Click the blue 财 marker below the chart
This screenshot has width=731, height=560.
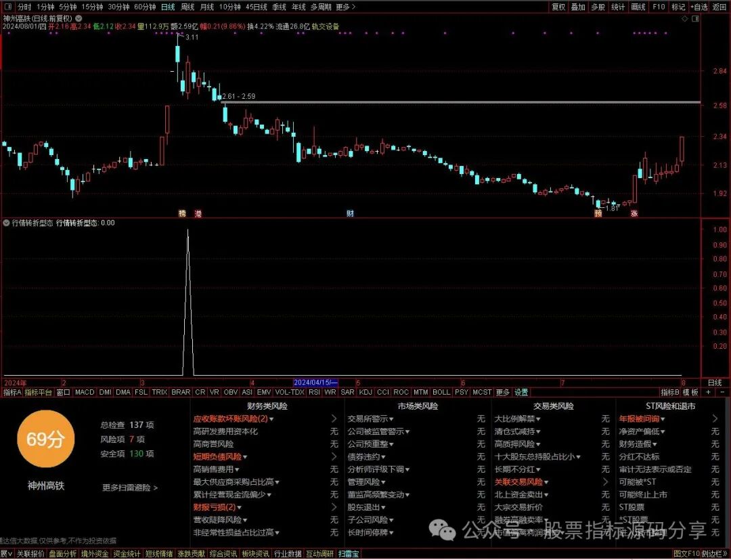tap(350, 213)
